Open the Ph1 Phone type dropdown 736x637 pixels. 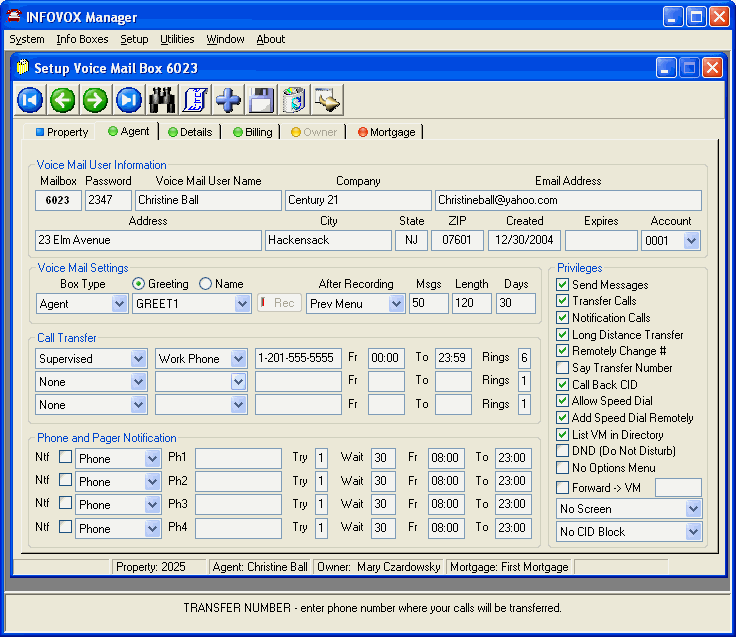tap(152, 458)
